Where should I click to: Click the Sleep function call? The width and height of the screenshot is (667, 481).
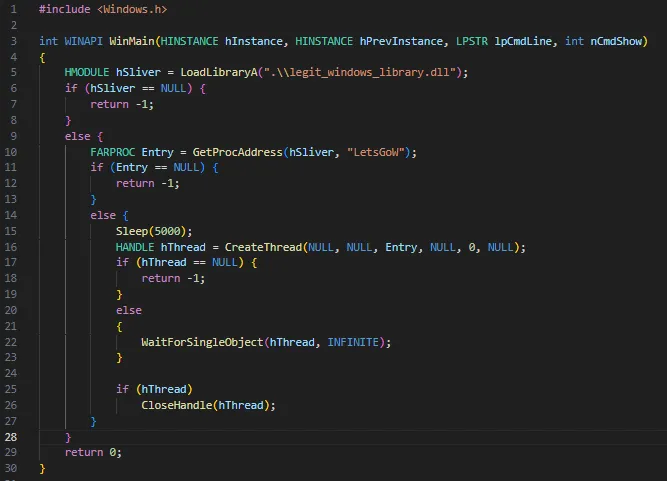[132, 231]
